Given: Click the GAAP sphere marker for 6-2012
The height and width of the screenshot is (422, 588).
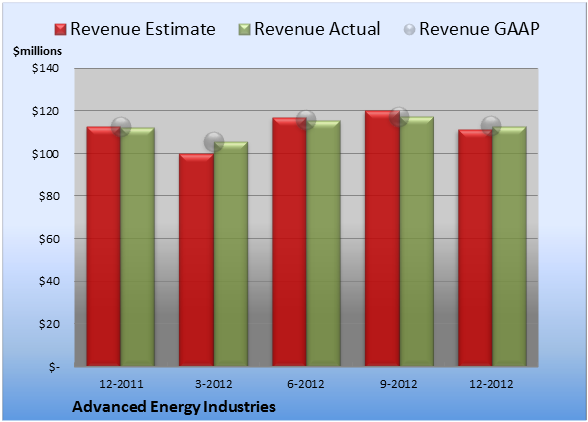Looking at the screenshot, I should click(306, 120).
